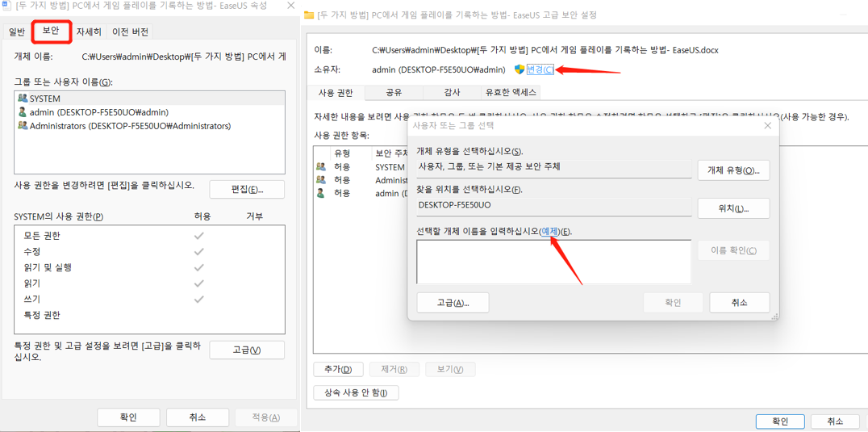Screen dimensions: 868x432
Task: Click the 모든 권한 permission row
Action: point(149,236)
